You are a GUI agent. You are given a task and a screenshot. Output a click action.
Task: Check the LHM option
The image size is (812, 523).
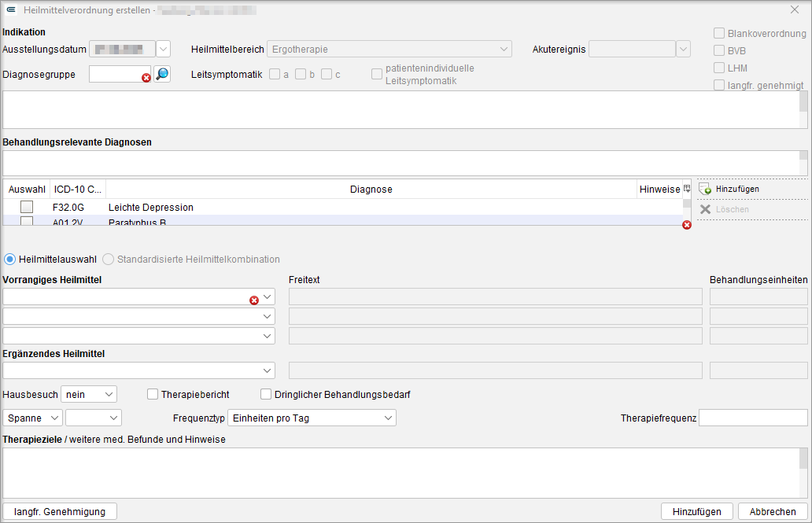coord(719,68)
